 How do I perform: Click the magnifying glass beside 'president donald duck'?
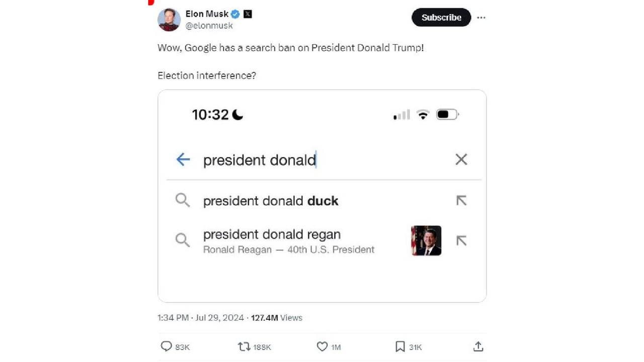[183, 200]
